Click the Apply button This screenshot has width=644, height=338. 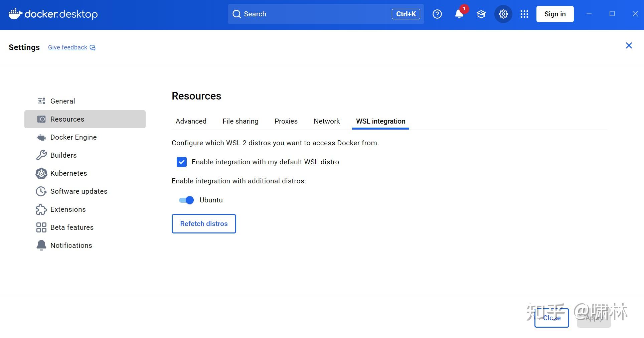point(594,318)
